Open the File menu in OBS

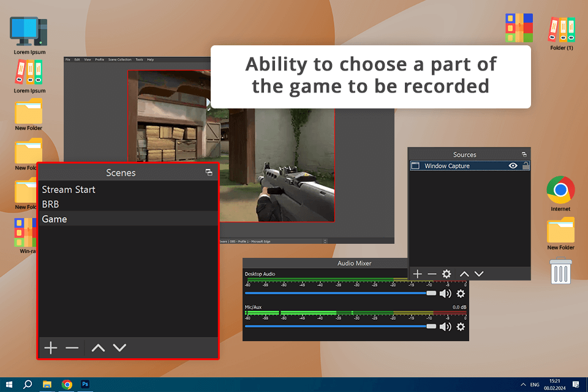pos(68,59)
